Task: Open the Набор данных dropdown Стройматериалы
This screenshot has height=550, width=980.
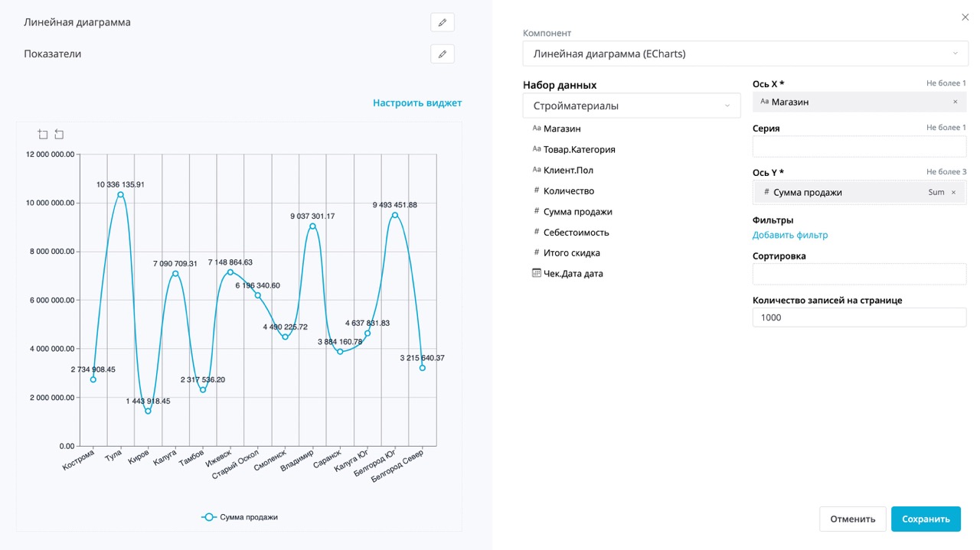Action: 632,106
